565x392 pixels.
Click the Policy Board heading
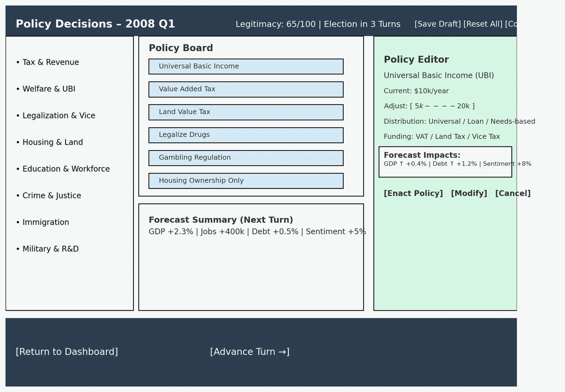coord(181,48)
